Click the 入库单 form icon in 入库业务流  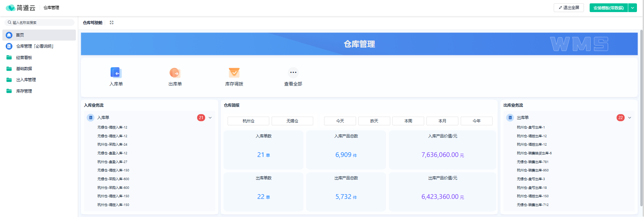pyautogui.click(x=91, y=118)
